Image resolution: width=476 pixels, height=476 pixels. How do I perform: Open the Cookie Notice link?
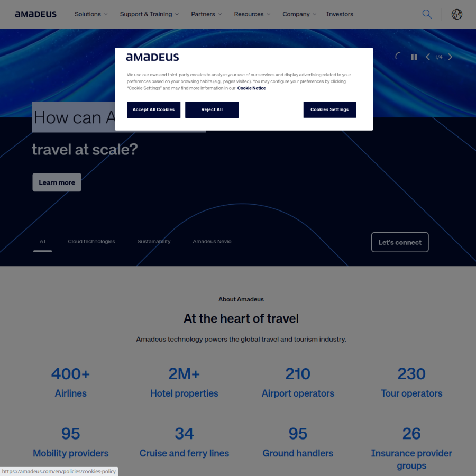[251, 88]
